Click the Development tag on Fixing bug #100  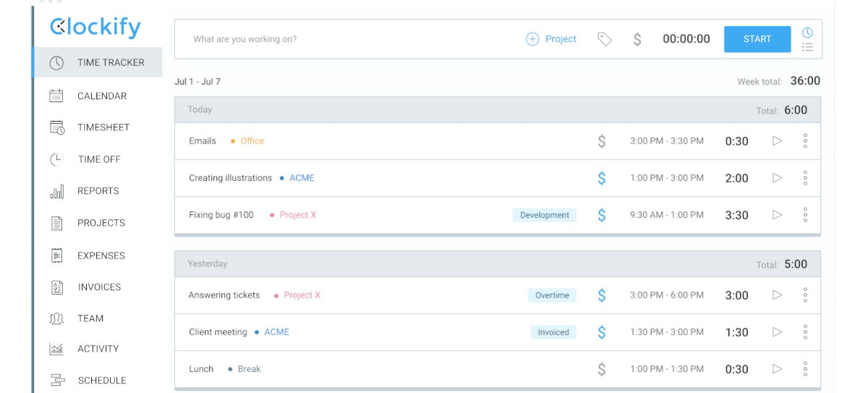click(x=544, y=215)
